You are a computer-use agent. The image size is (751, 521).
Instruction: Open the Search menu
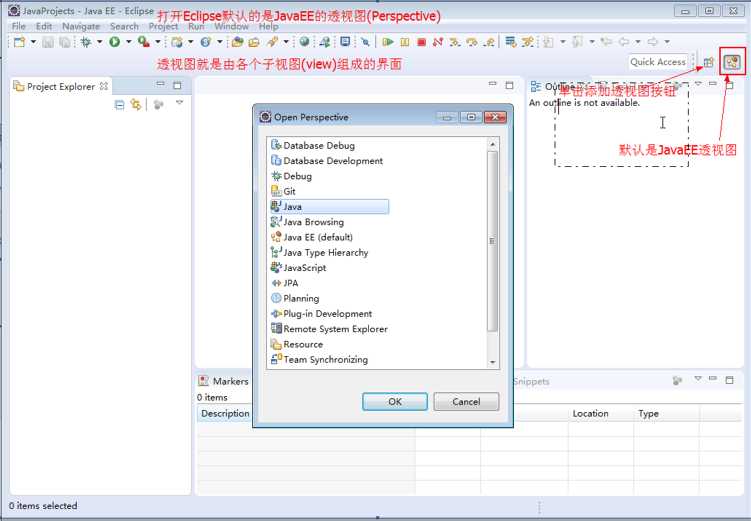click(x=124, y=26)
